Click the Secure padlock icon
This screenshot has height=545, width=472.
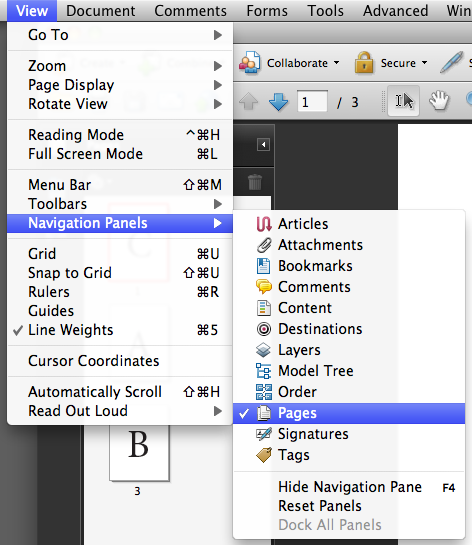[364, 63]
